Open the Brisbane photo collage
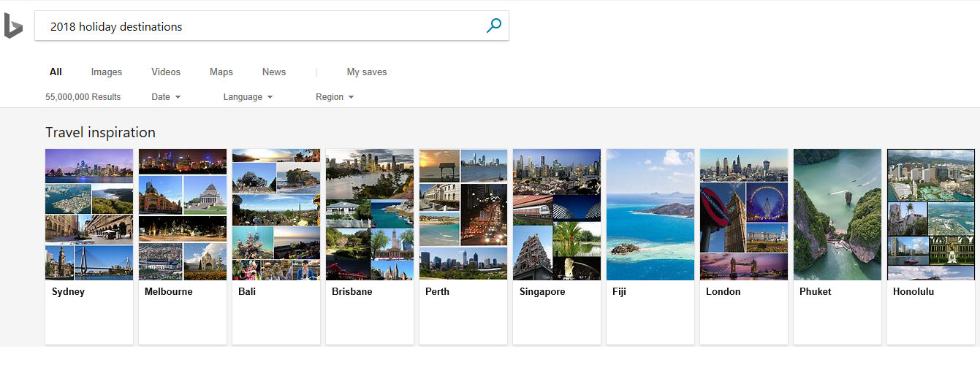The image size is (980, 365). (370, 215)
